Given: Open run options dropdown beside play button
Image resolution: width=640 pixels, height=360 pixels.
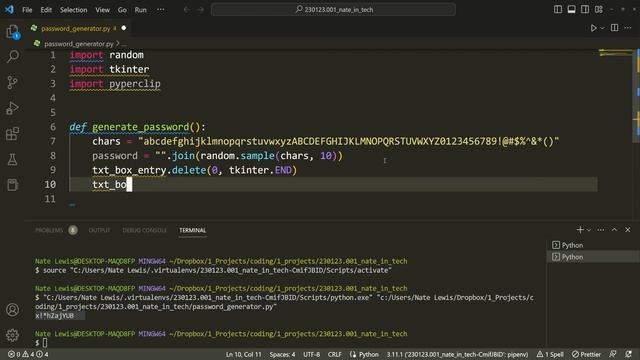Looking at the screenshot, I should (602, 28).
